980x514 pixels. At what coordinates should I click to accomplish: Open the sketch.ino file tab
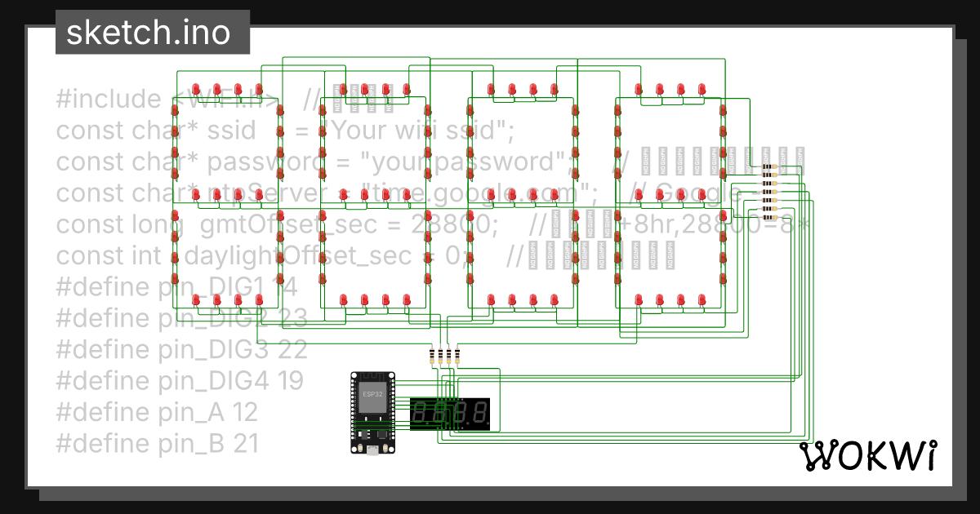pos(153,33)
